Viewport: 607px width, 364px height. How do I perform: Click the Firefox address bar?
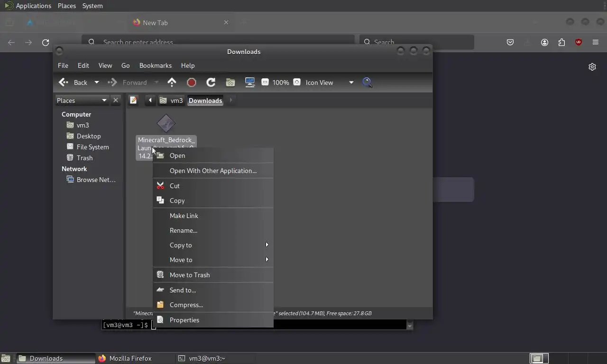[218, 42]
